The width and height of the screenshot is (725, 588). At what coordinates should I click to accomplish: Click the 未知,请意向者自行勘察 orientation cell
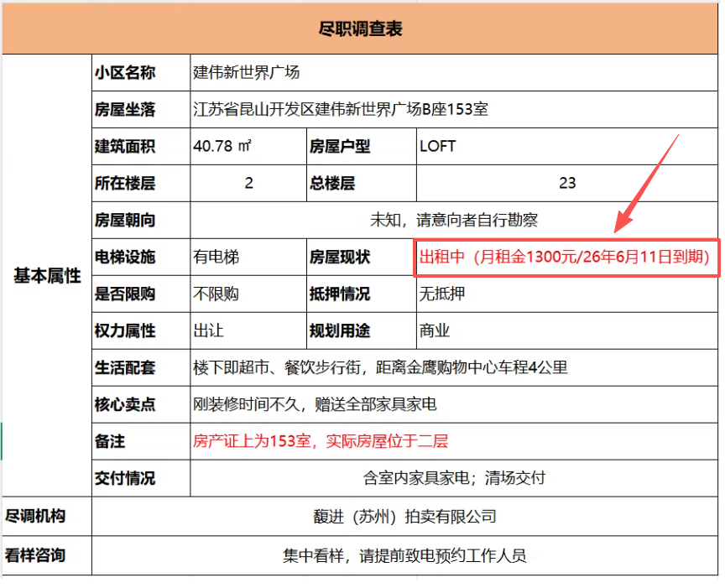tap(454, 221)
